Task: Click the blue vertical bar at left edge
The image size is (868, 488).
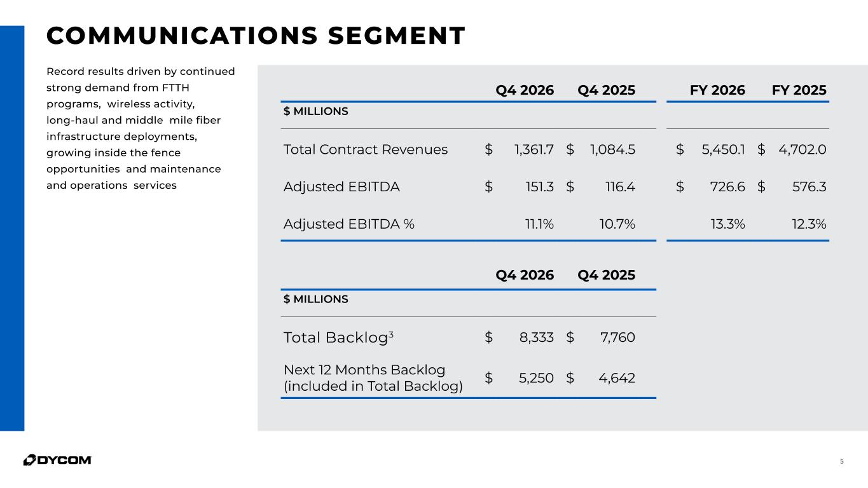Action: (12, 228)
